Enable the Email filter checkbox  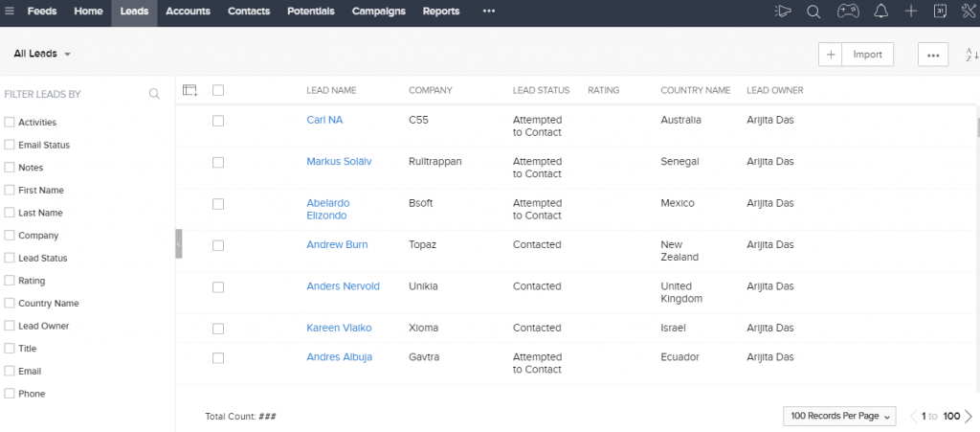point(10,372)
